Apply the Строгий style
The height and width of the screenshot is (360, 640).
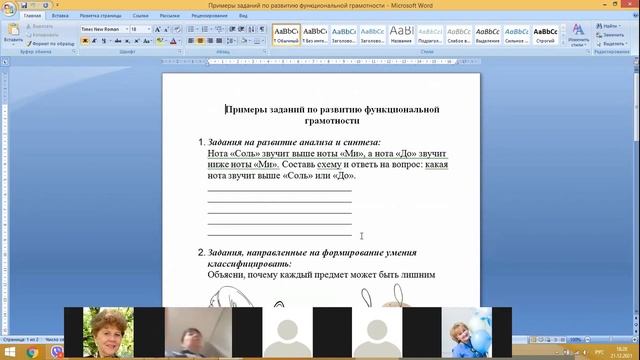point(545,35)
